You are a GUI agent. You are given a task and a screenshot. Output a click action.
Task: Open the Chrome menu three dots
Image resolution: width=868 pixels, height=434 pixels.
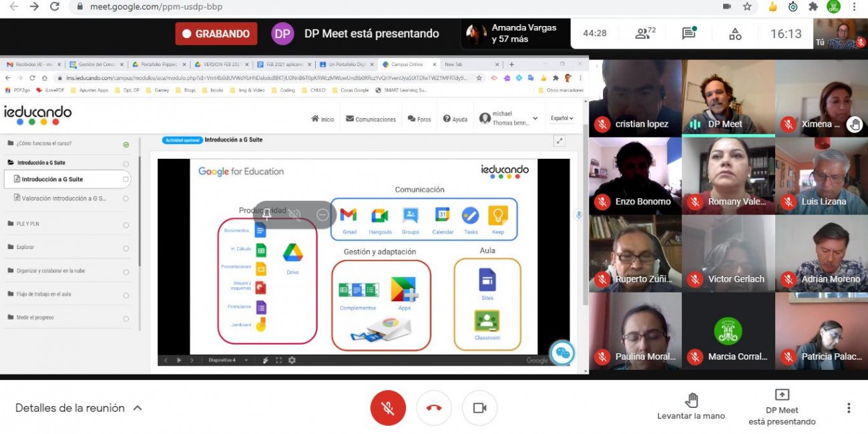(x=854, y=7)
